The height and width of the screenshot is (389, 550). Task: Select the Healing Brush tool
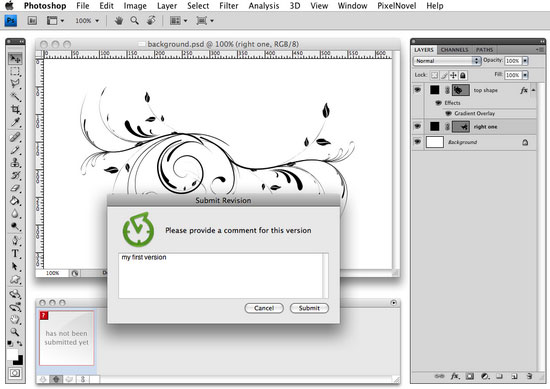[x=15, y=137]
